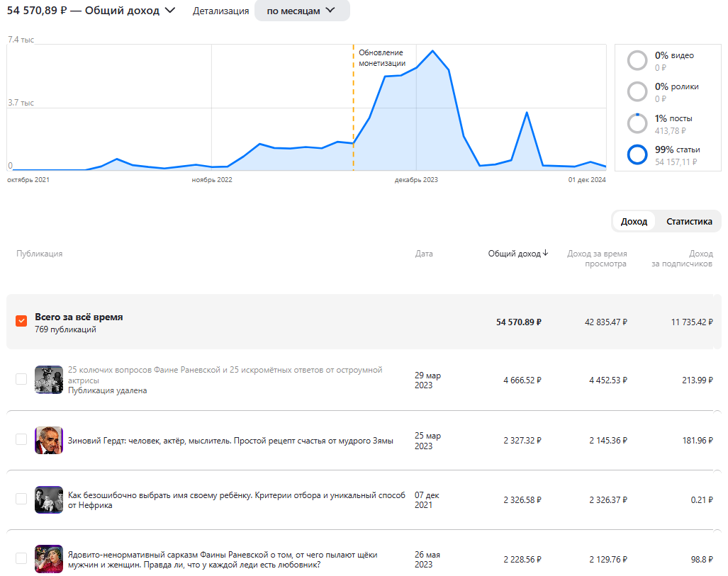Open article Ядовито-ненормативный сарказм Фаины Раневской
Screen dimensions: 728x576
tap(223, 559)
